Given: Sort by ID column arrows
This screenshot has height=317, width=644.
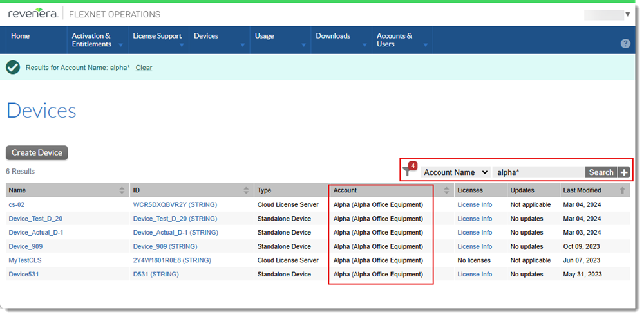Looking at the screenshot, I should coord(246,190).
